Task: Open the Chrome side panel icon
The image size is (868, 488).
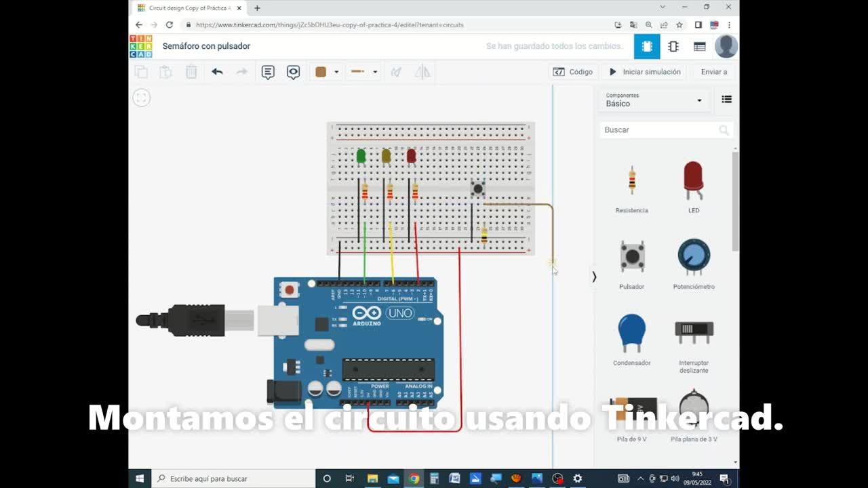Action: tap(698, 24)
